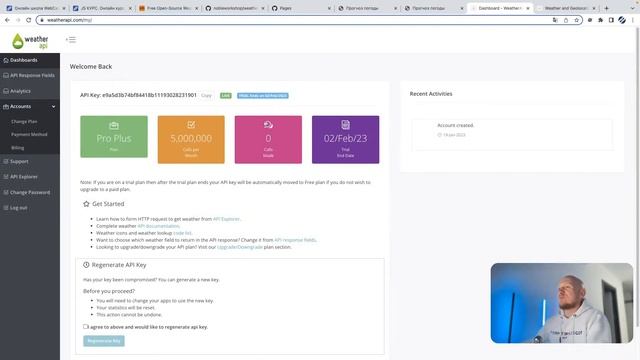640x360 pixels.
Task: Click the share icon in the address bar
Action: pyautogui.click(x=566, y=20)
